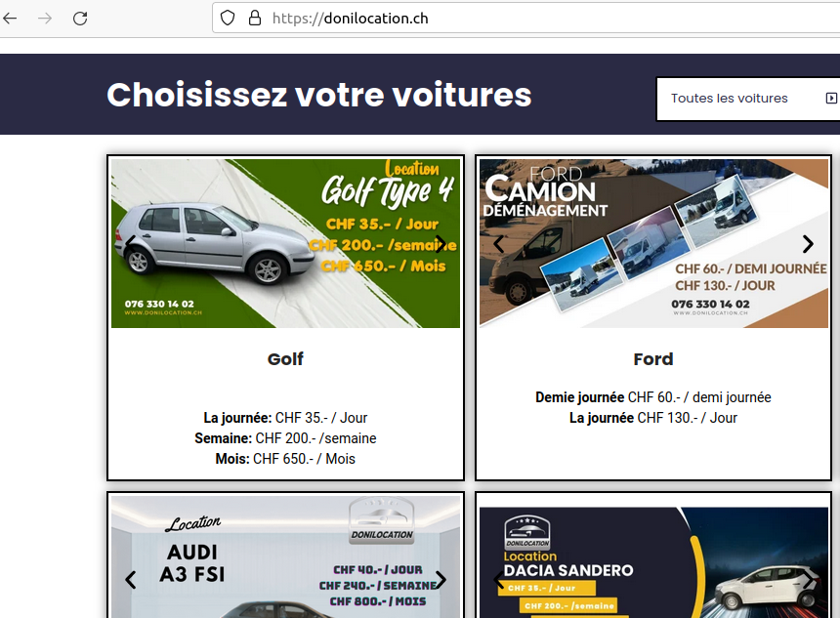Show previous Dacia Sandero slide
The height and width of the screenshot is (618, 840).
[499, 580]
